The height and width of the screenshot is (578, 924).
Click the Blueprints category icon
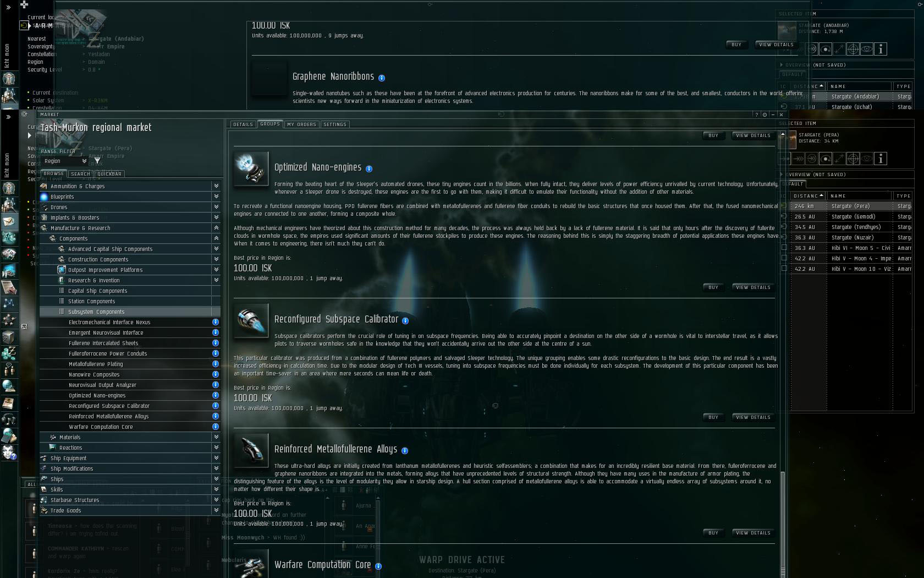pos(44,197)
